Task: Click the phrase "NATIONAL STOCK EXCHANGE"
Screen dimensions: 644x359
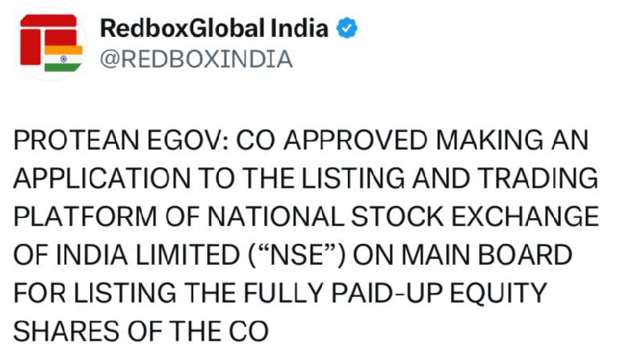Action: click(403, 217)
